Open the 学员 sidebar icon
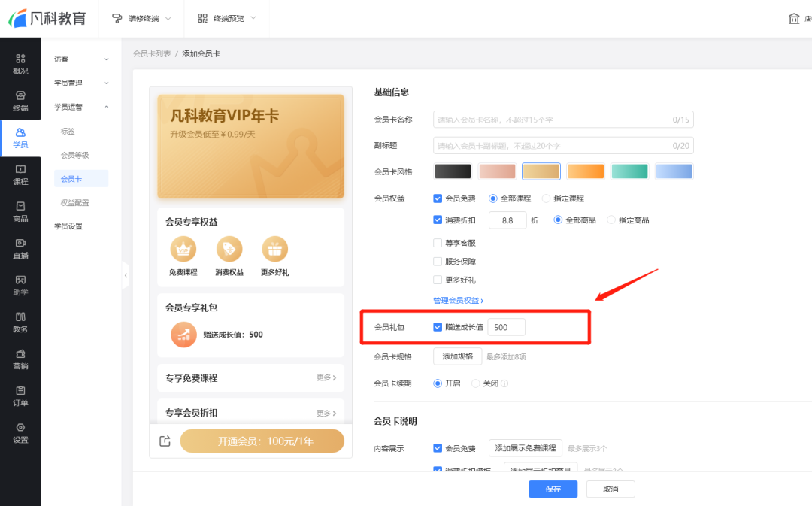The height and width of the screenshot is (506, 812). coord(20,138)
